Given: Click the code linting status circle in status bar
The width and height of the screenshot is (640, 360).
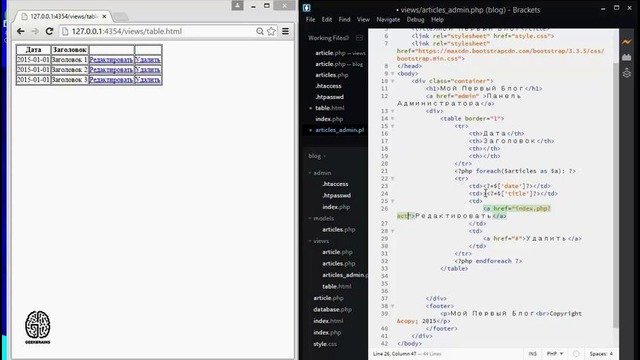Looking at the screenshot, I should [576, 353].
